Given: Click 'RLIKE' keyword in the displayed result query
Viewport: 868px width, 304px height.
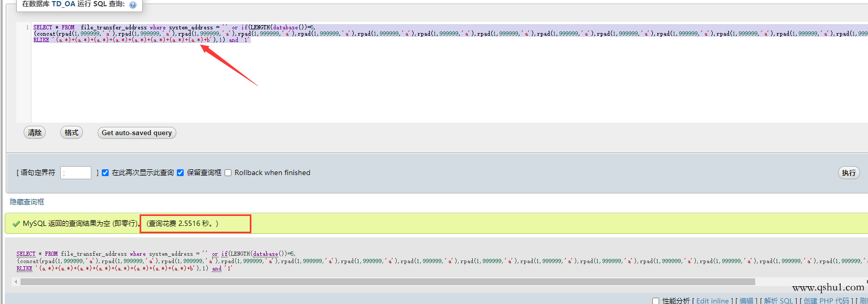Looking at the screenshot, I should [x=24, y=268].
